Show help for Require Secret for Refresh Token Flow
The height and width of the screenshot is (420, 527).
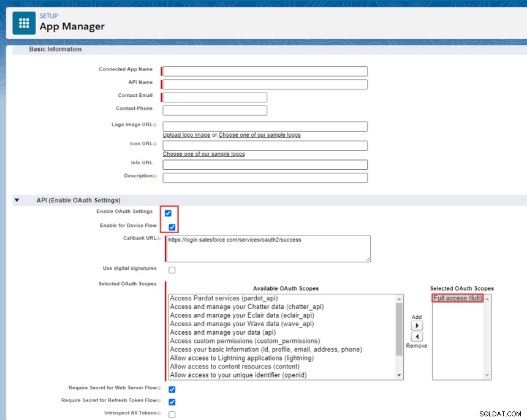pos(159,400)
